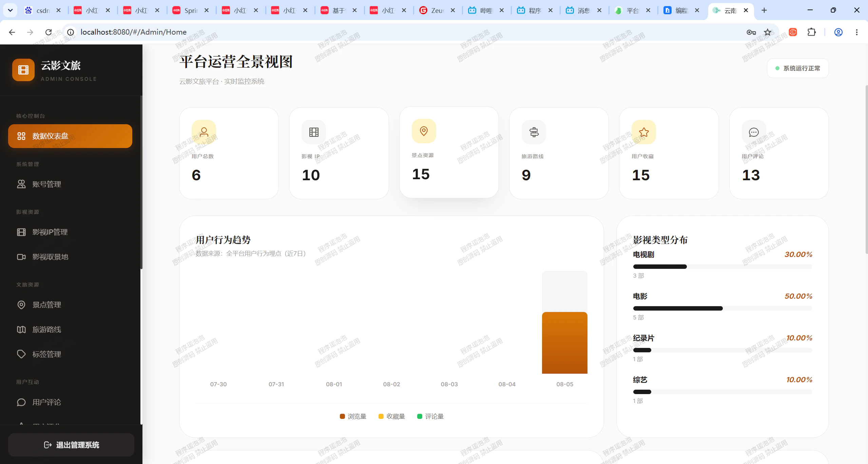Image resolution: width=868 pixels, height=464 pixels.
Task: Reload the page with refresh icon
Action: tap(49, 32)
